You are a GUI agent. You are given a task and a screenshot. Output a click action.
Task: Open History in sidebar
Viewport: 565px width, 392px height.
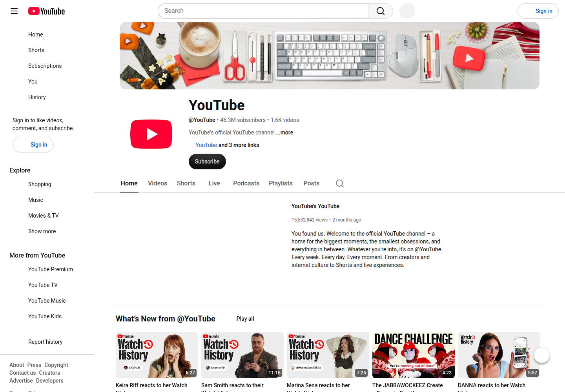tap(47, 97)
